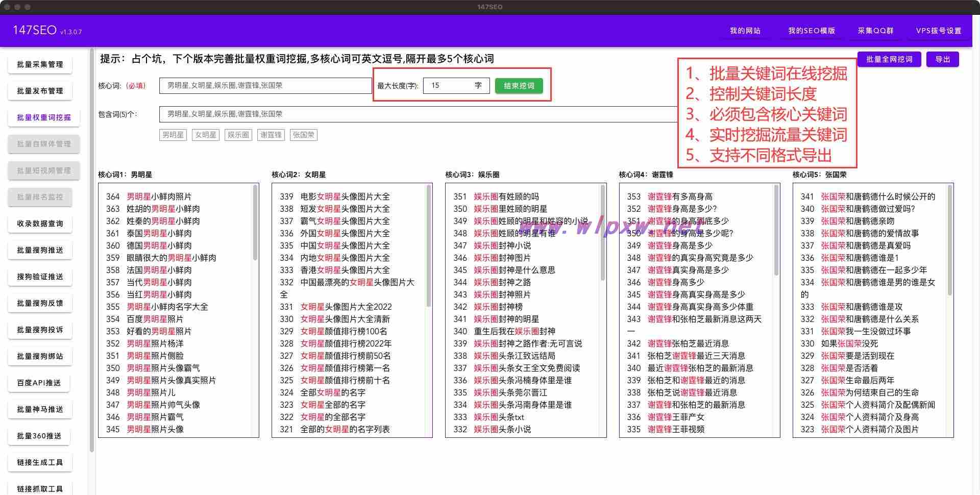Screen dimensions: 980x495
Task: Click the green 结束挖词 button
Action: [519, 86]
